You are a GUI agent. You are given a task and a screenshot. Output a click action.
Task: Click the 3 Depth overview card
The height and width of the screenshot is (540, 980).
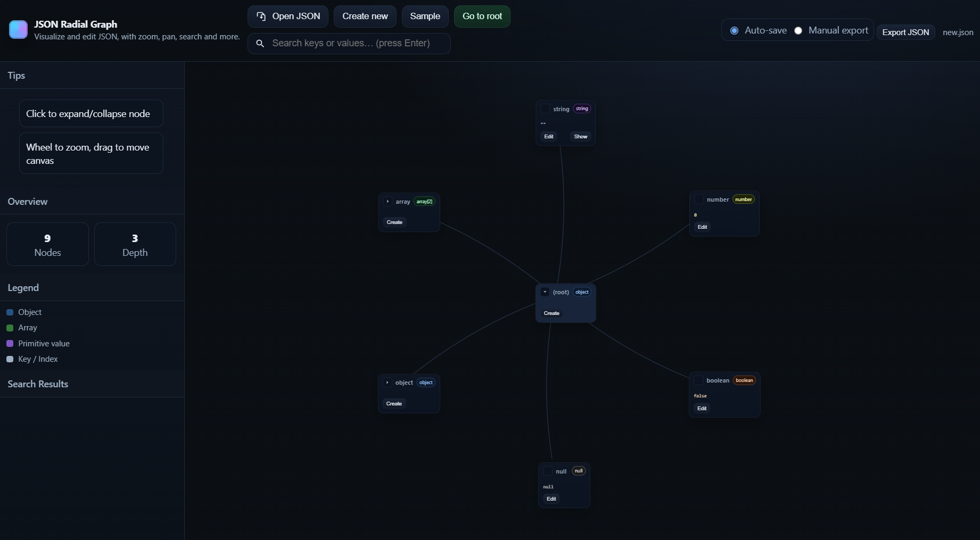pos(135,244)
